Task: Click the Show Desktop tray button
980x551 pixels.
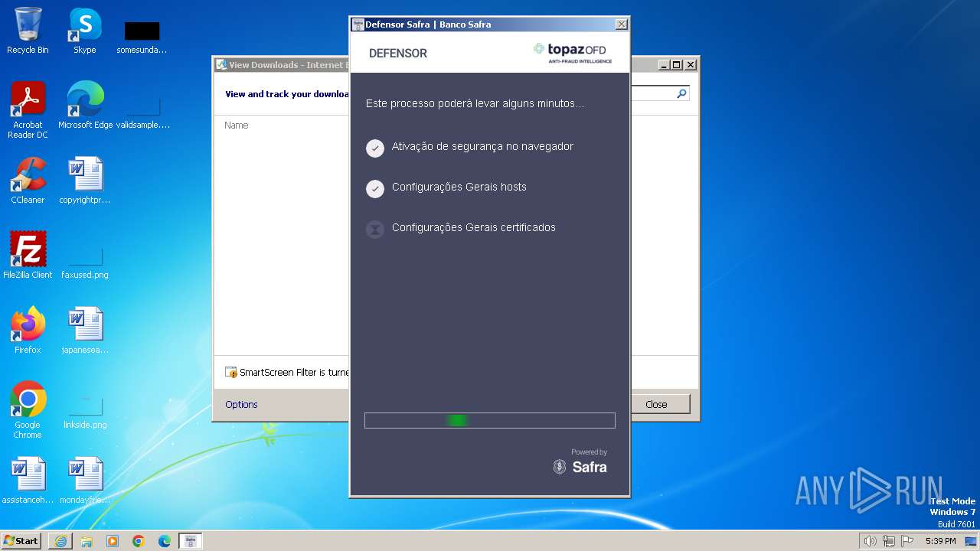Action: point(971,541)
